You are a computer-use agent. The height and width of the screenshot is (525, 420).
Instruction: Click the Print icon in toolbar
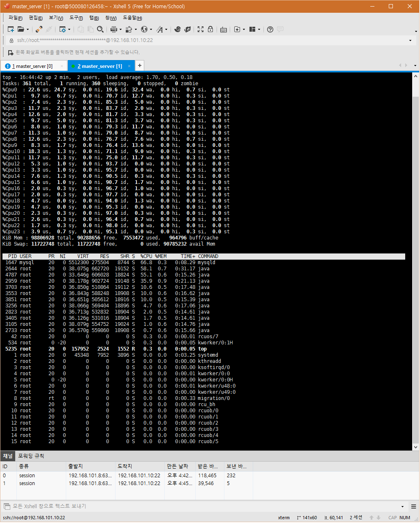click(x=113, y=29)
